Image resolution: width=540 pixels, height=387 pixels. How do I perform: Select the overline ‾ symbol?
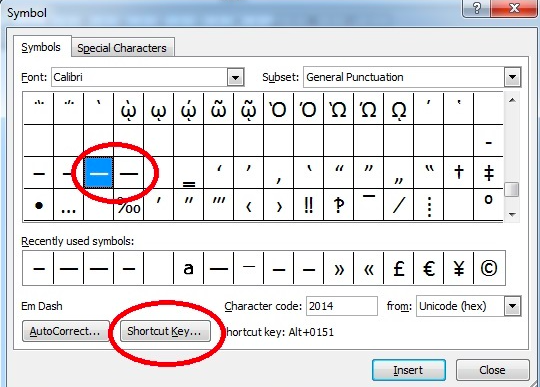(368, 205)
